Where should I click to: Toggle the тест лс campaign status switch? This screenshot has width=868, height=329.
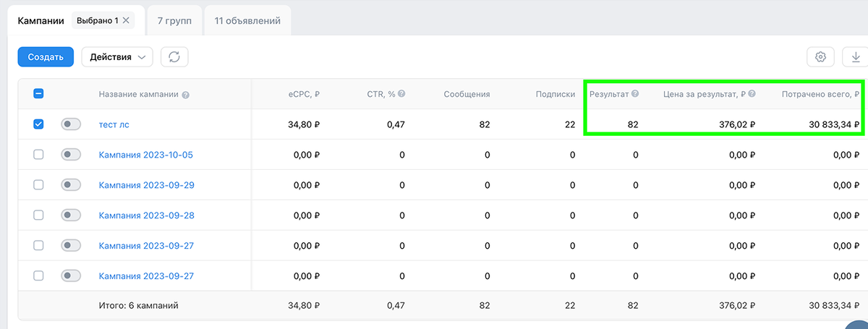click(x=71, y=124)
